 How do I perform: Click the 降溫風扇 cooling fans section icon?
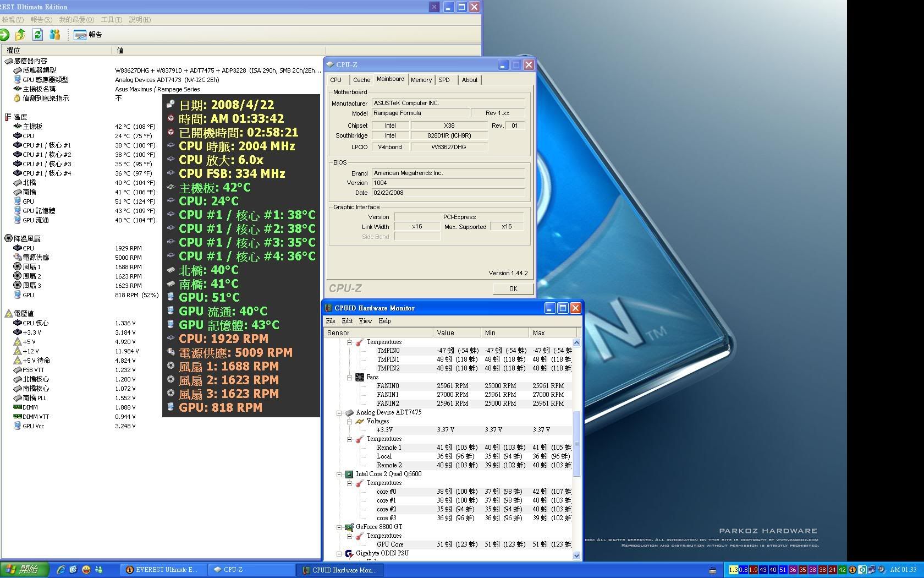(x=8, y=238)
